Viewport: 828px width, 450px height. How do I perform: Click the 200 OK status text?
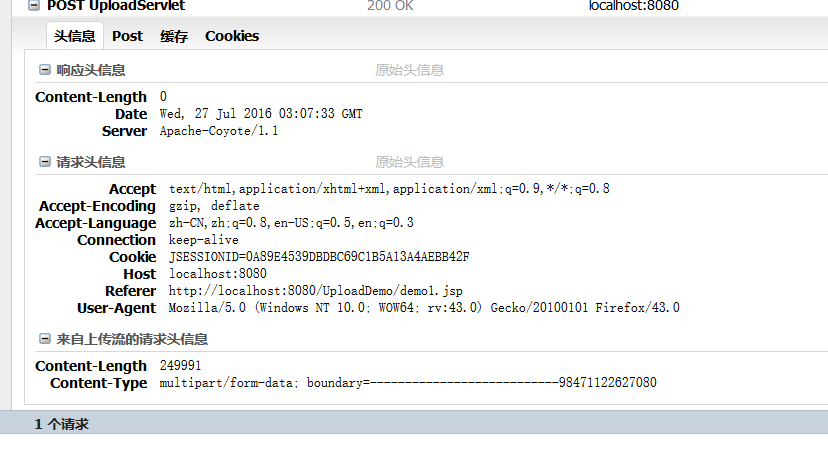point(390,6)
